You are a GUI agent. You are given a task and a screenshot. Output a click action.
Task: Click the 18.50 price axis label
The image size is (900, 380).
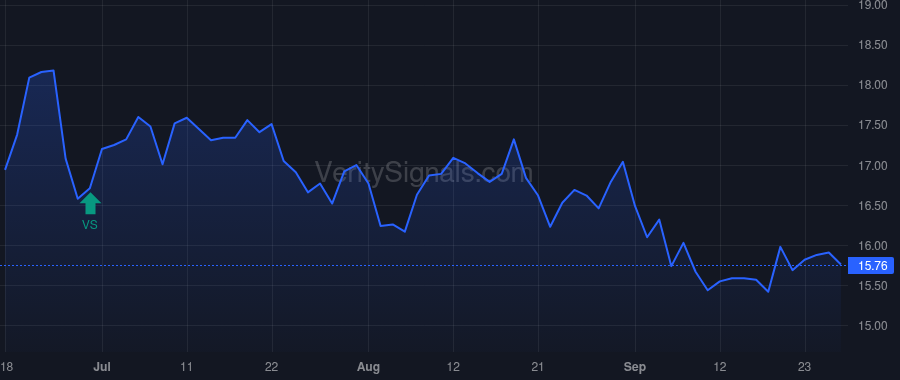tap(872, 45)
